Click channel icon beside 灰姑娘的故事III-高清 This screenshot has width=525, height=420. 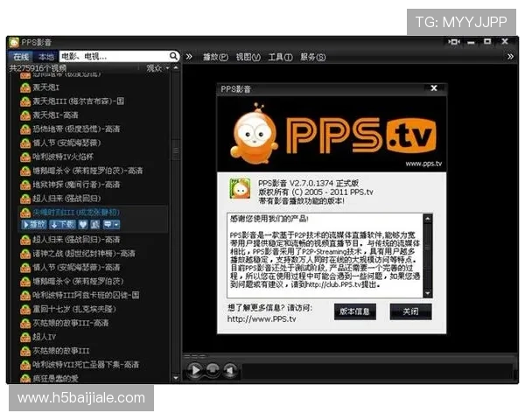(x=25, y=324)
